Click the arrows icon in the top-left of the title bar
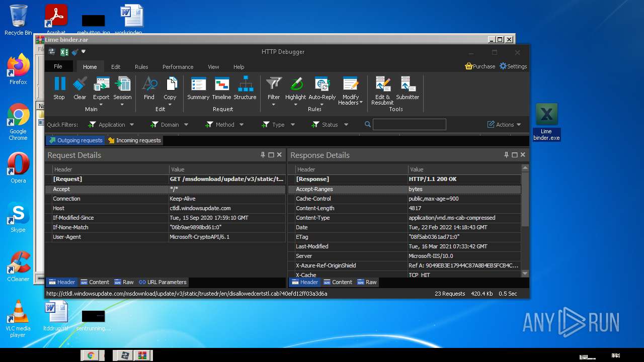644x362 pixels. (52, 52)
